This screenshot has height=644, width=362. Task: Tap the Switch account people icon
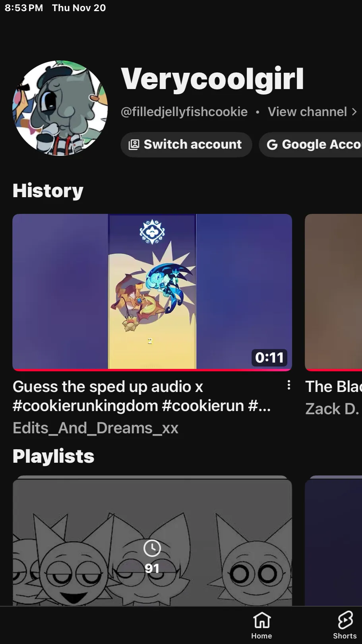134,145
